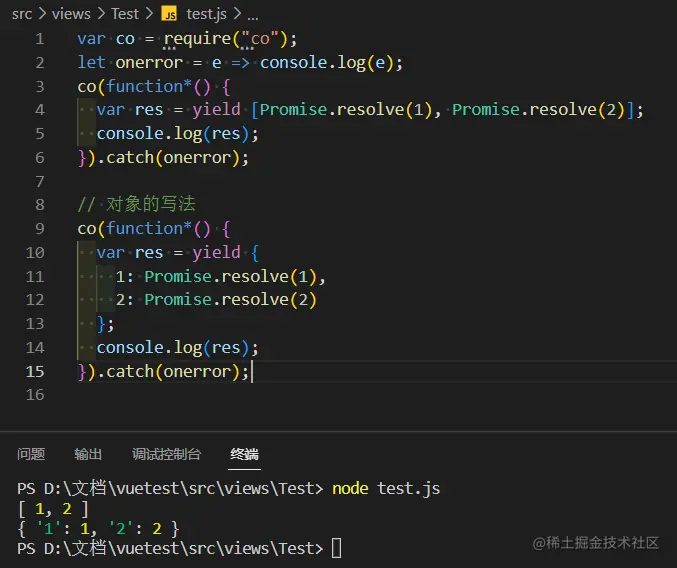Viewport: 677px width, 568px height.
Task: Switch to the 输出 panel tab
Action: 88,454
